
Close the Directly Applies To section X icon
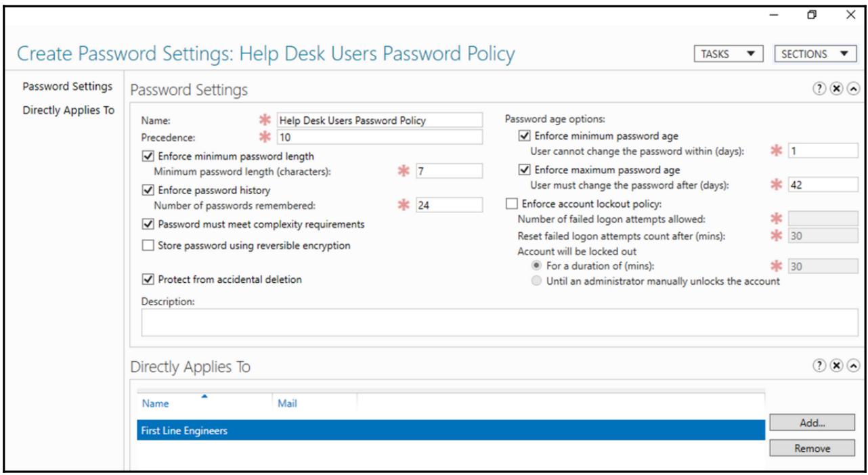click(x=836, y=366)
